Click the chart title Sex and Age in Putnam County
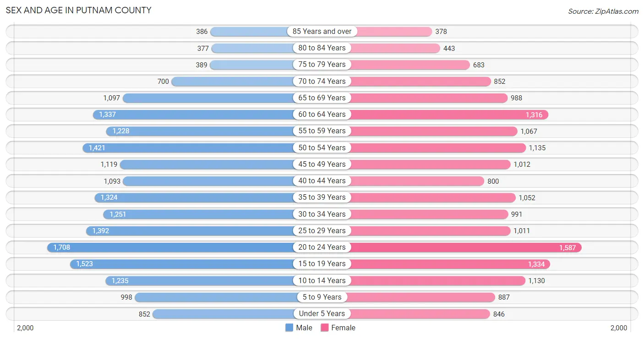Viewport: 644px width, 339px height. point(78,10)
